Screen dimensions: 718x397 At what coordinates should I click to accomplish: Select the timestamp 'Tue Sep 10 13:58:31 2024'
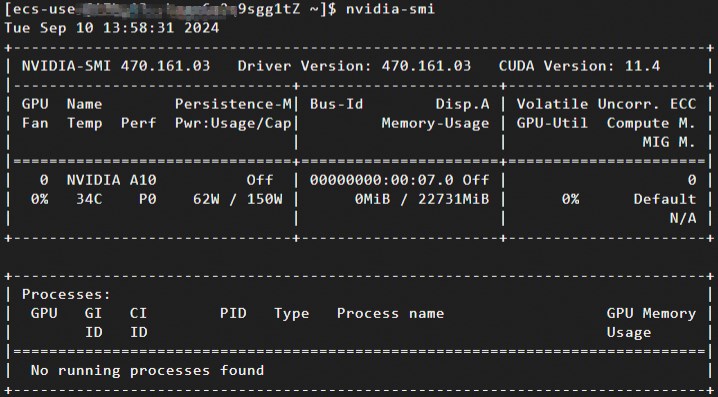tap(112, 28)
